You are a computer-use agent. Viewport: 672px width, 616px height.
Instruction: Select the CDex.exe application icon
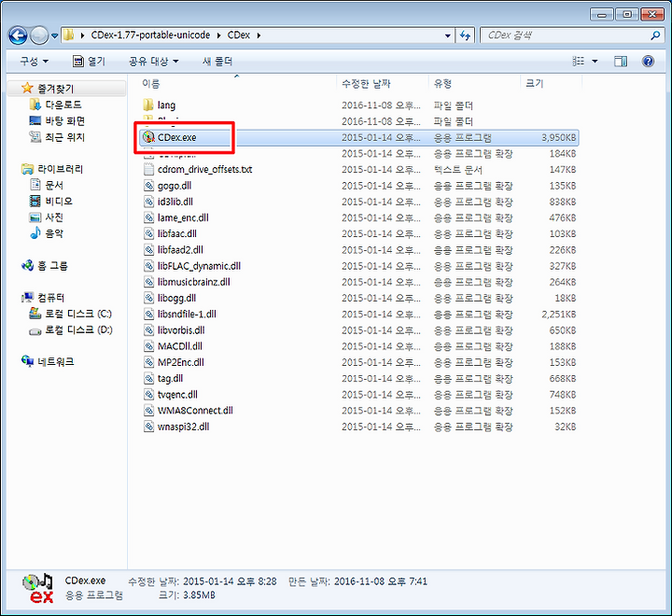point(148,137)
